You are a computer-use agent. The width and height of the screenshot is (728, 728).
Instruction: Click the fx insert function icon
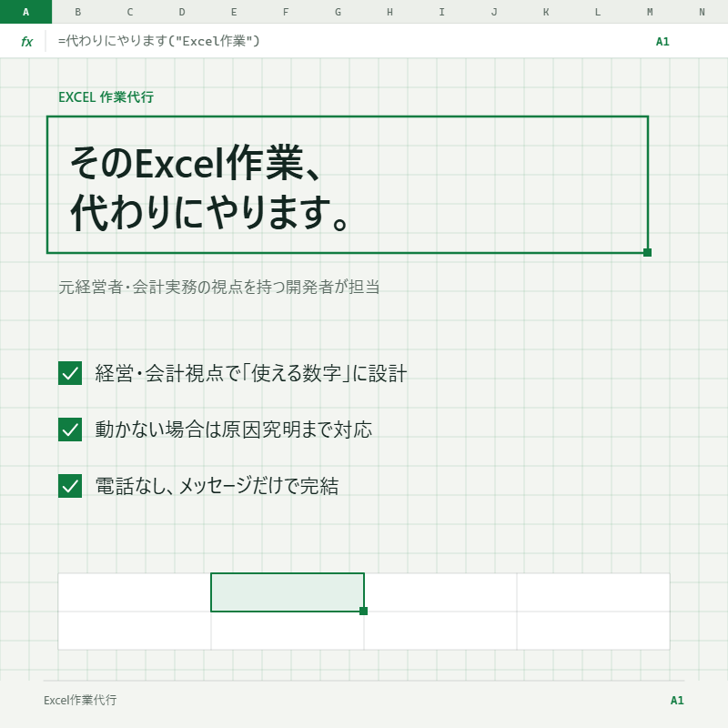click(x=27, y=42)
